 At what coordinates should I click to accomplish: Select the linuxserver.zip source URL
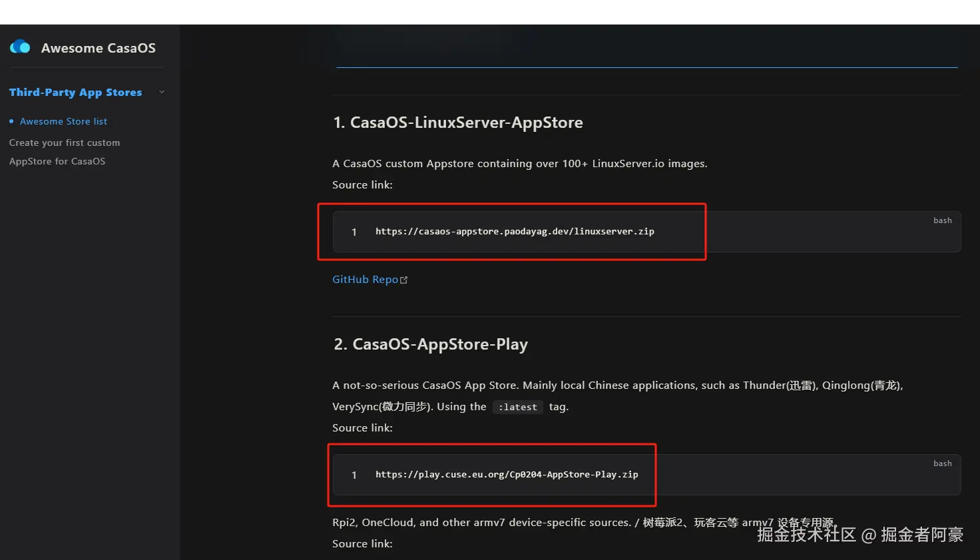[x=515, y=232]
